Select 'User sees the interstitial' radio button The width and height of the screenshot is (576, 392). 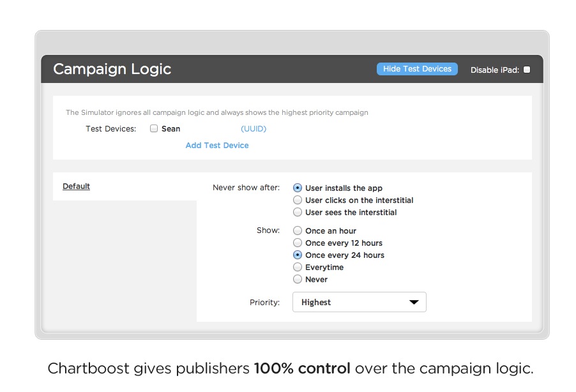(298, 213)
